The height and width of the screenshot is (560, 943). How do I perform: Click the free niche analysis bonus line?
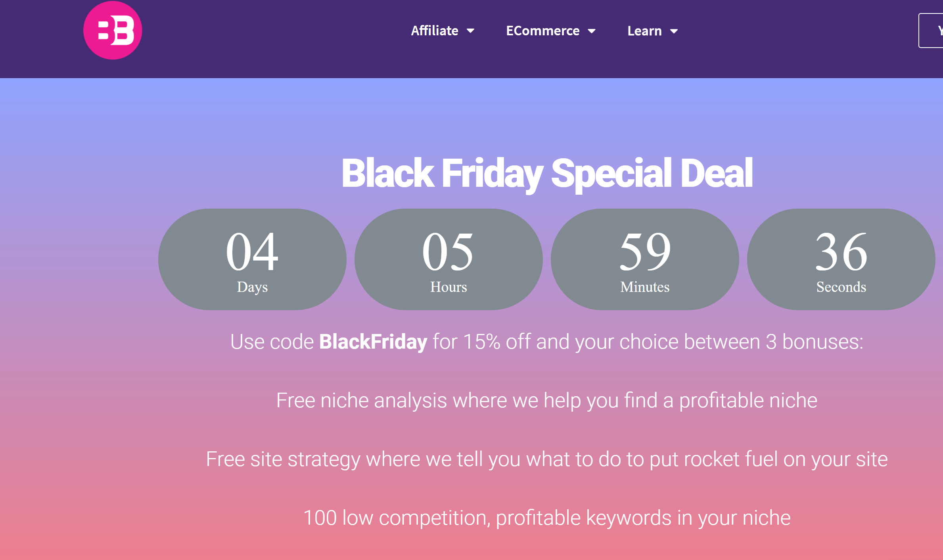coord(546,401)
